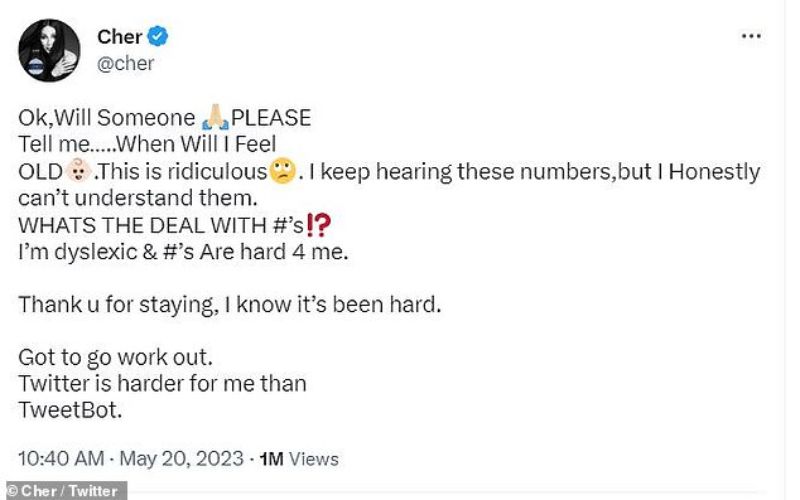Image resolution: width=800 pixels, height=500 pixels.
Task: Click the blue verified checkmark badge
Action: click(158, 37)
